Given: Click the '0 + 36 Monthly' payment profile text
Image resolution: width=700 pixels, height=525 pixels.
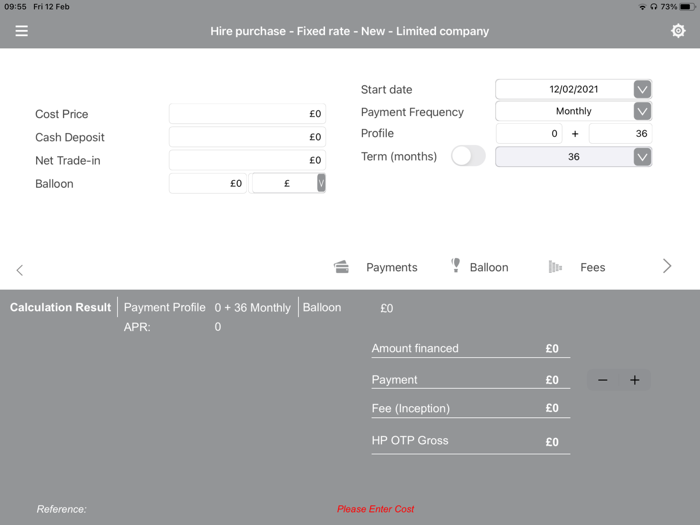Looking at the screenshot, I should pyautogui.click(x=252, y=308).
